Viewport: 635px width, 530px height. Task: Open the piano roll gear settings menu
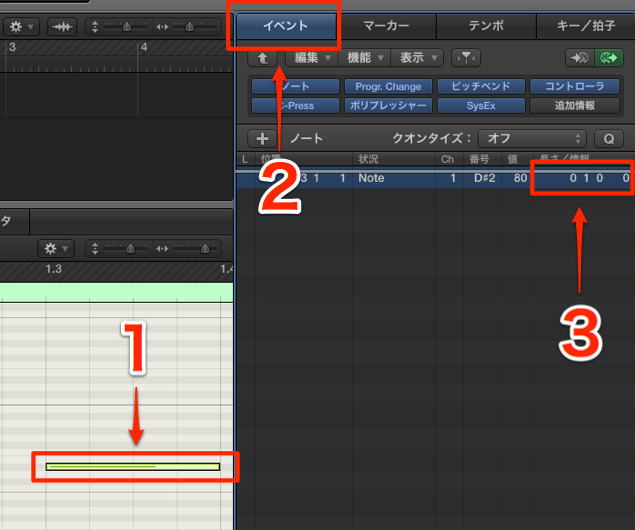pos(56,249)
